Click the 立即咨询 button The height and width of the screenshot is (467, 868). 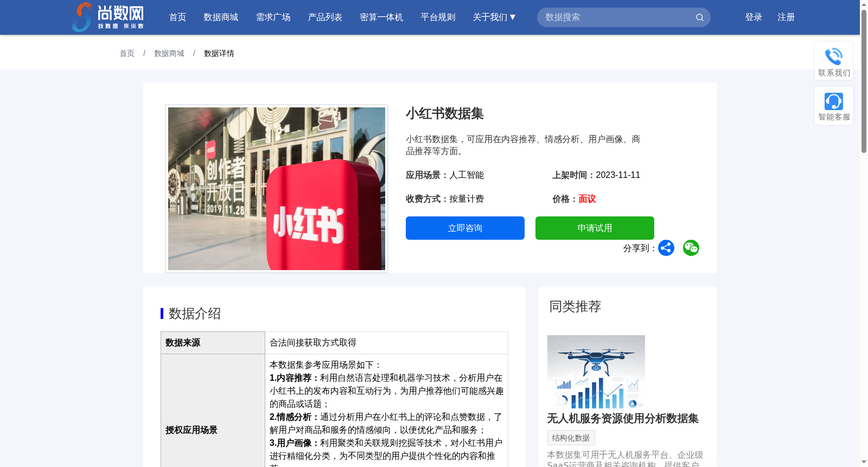465,228
